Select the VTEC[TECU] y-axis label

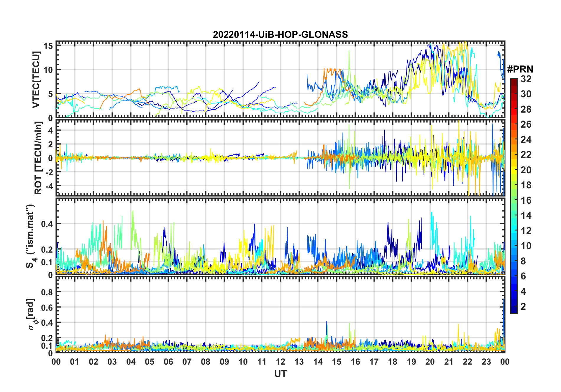(36, 80)
